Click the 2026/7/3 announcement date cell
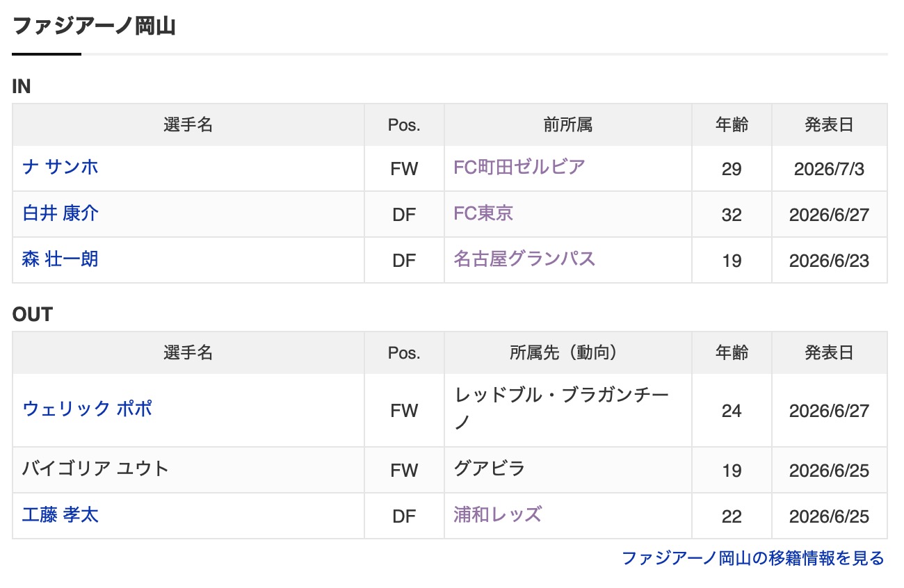 click(x=830, y=169)
